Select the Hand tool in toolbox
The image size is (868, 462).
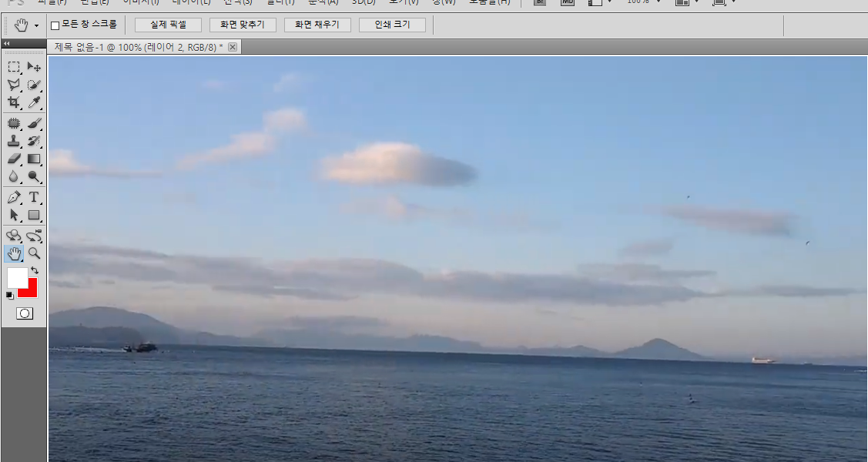click(x=14, y=253)
